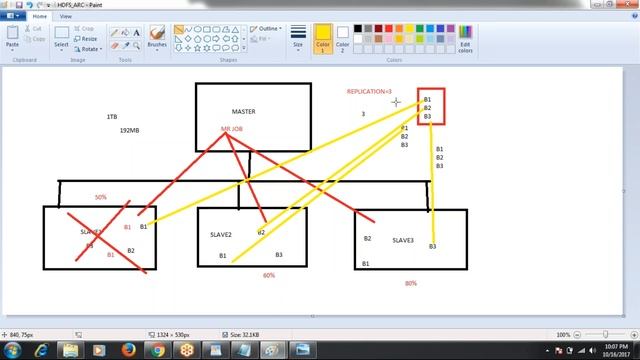Viewport: 640px width, 360px height.
Task: Click the zoom out minus button
Action: (x=577, y=335)
